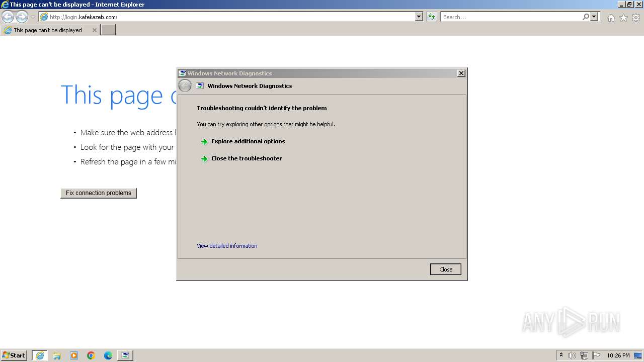Minimize the Internet Explorer window
Image resolution: width=644 pixels, height=362 pixels.
(x=621, y=4)
